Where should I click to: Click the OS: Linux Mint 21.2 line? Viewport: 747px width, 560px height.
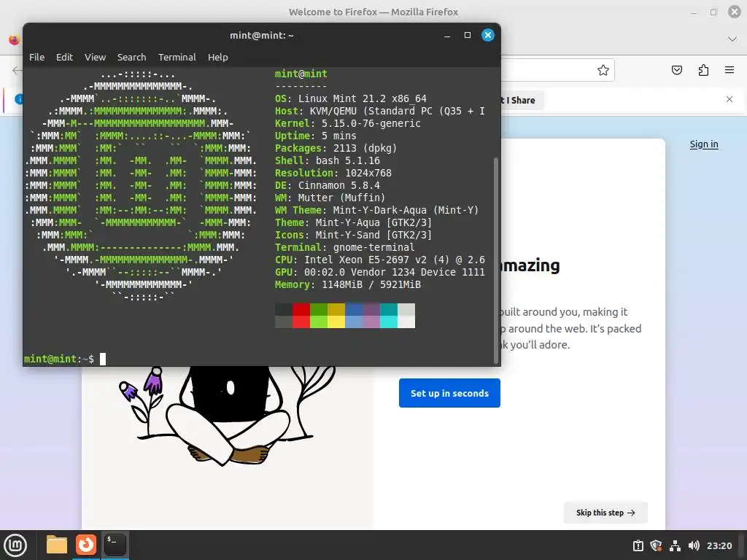(351, 98)
